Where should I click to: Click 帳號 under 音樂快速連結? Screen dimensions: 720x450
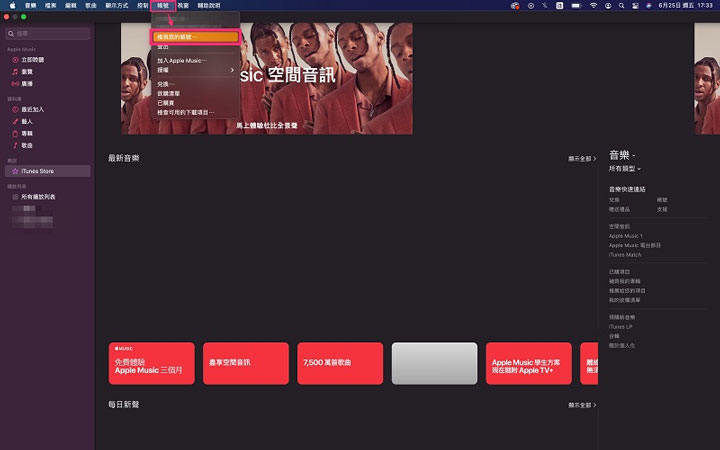pos(662,200)
